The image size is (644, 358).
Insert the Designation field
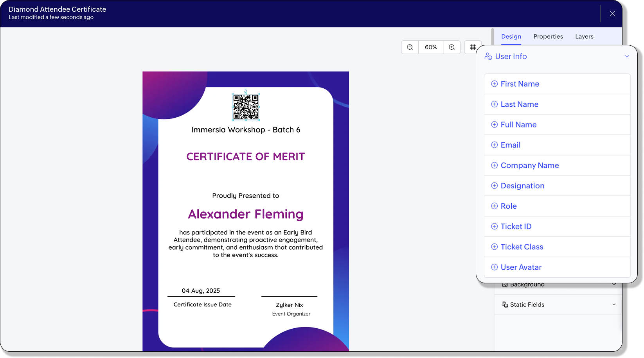click(557, 186)
